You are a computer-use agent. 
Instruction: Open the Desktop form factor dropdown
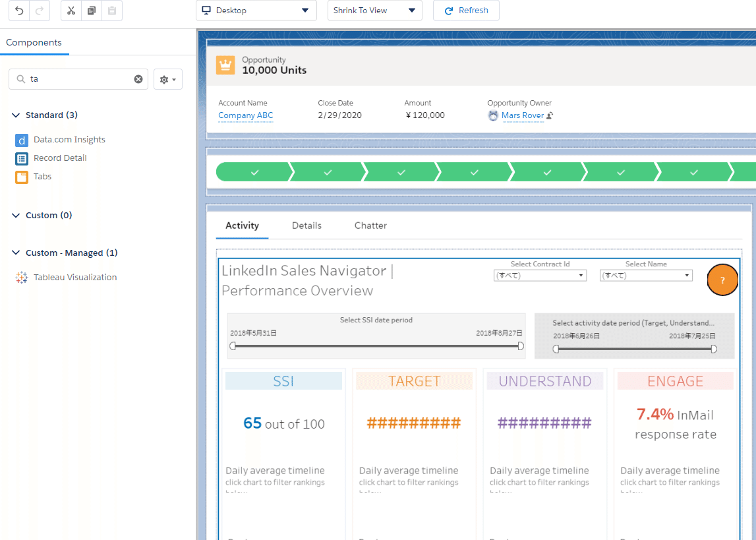click(x=256, y=11)
